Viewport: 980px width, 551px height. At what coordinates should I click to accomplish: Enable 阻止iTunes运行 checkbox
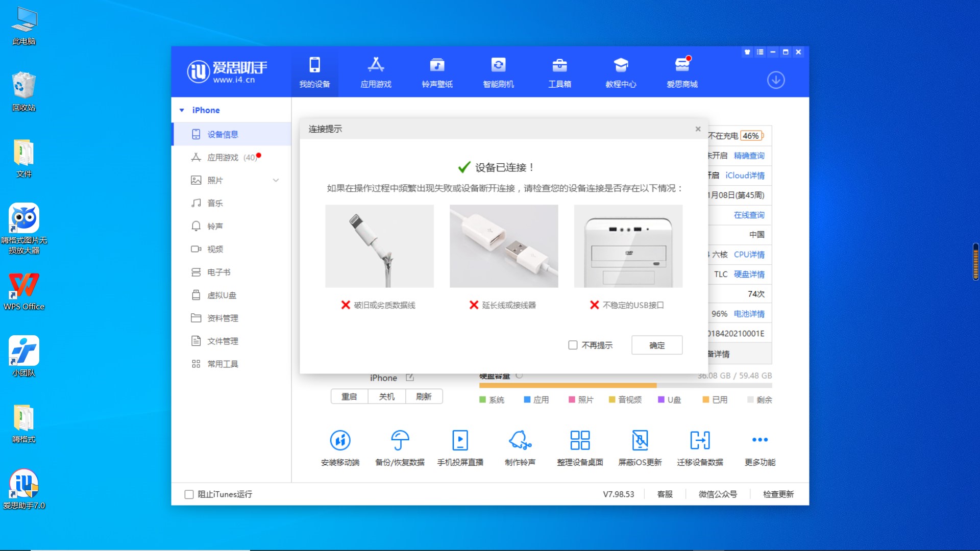[x=189, y=494]
